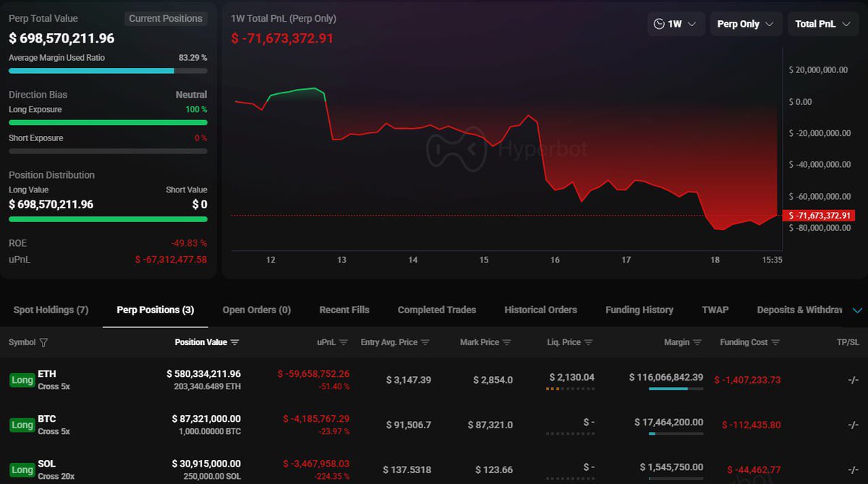Sort by Margin column icon
Viewport: 868px width, 484px height.
(x=699, y=342)
